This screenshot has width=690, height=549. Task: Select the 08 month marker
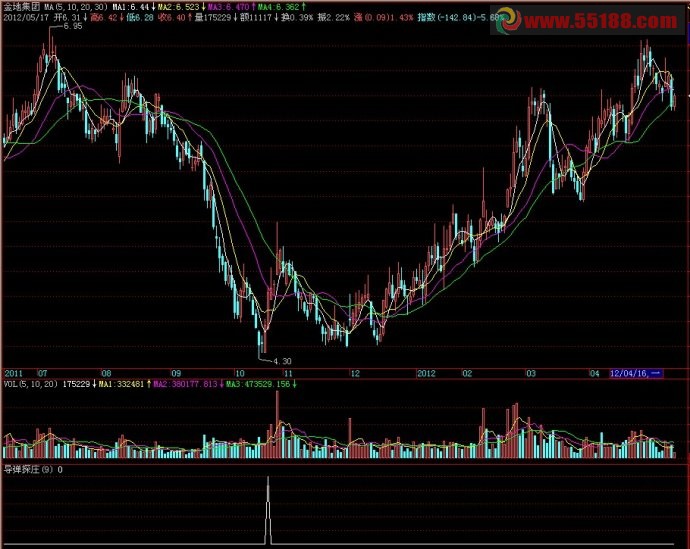(106, 373)
